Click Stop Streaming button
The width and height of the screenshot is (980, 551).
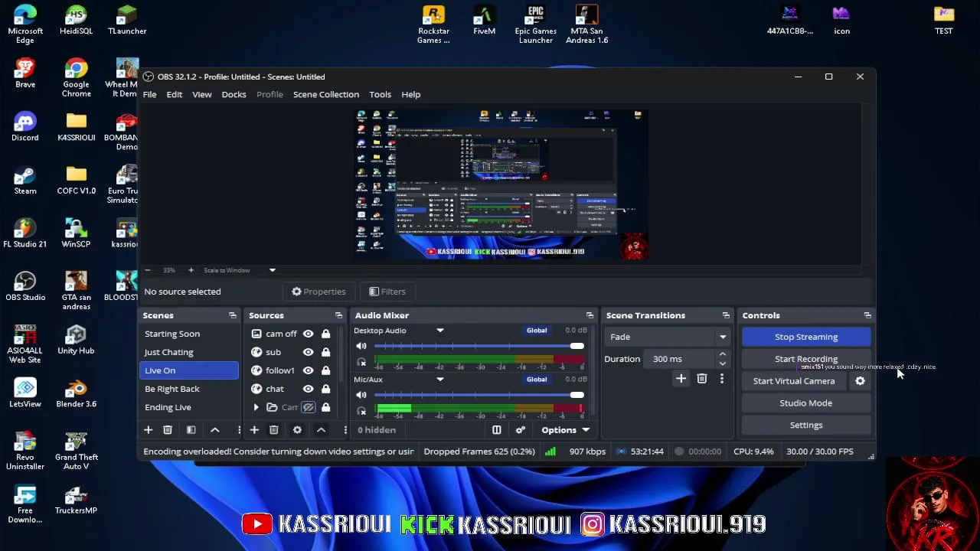806,337
